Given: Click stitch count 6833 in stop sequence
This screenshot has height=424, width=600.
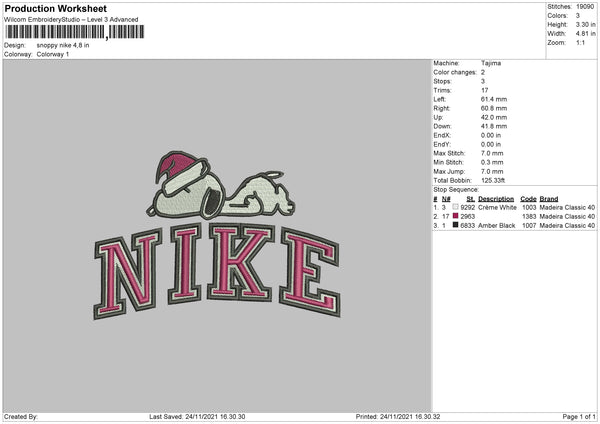Looking at the screenshot, I should tap(468, 226).
